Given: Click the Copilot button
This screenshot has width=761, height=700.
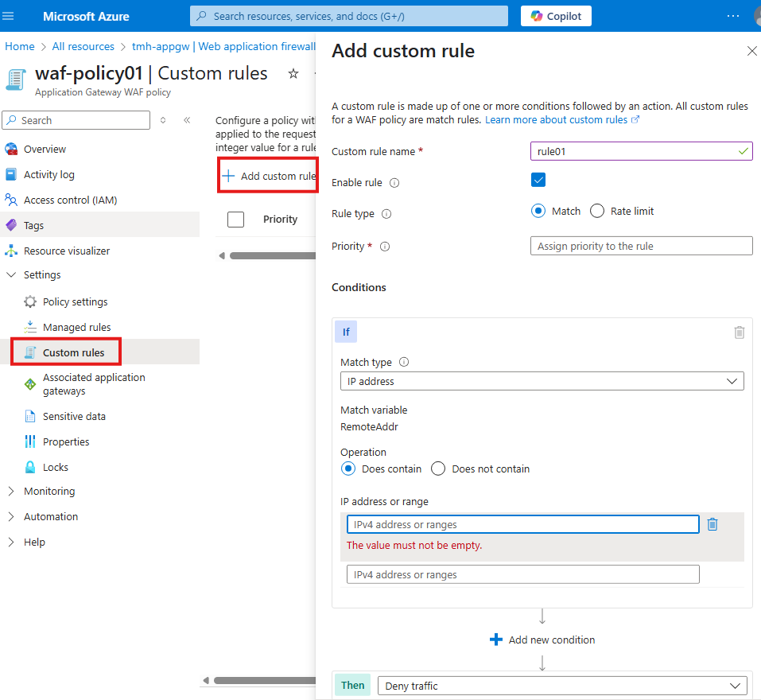Looking at the screenshot, I should [x=556, y=16].
